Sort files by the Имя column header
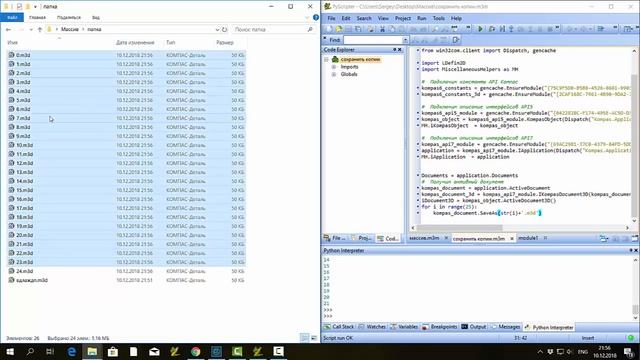 click(x=13, y=42)
